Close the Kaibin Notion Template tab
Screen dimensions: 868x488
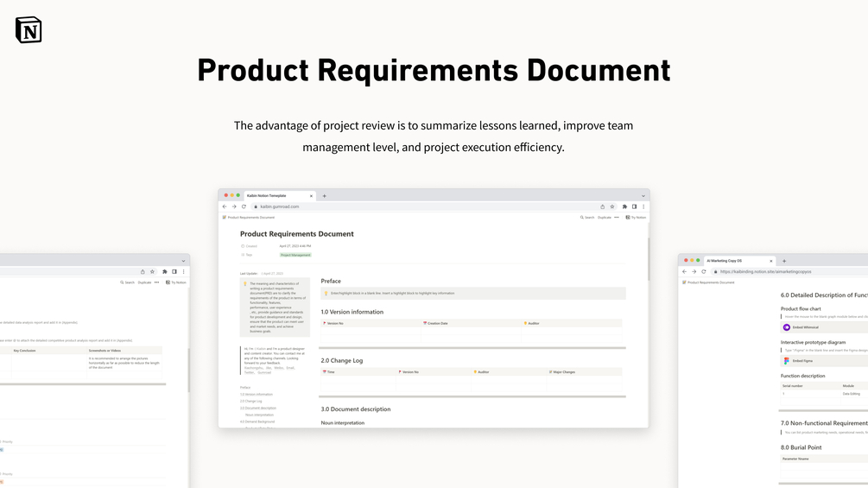[x=311, y=196]
